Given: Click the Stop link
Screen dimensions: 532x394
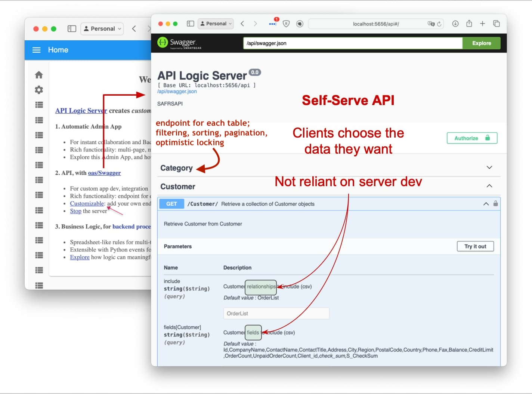Looking at the screenshot, I should click(x=75, y=211).
